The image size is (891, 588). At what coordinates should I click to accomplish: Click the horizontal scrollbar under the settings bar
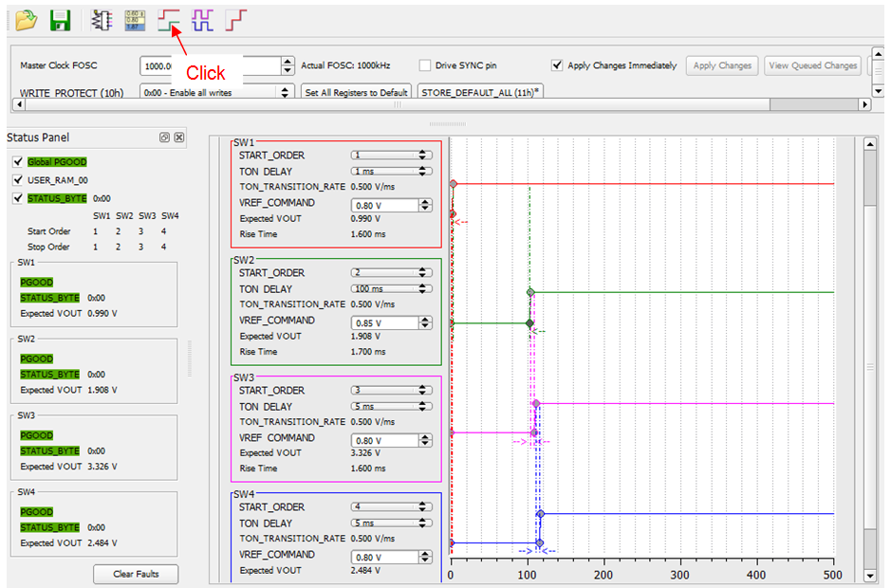pos(399,105)
